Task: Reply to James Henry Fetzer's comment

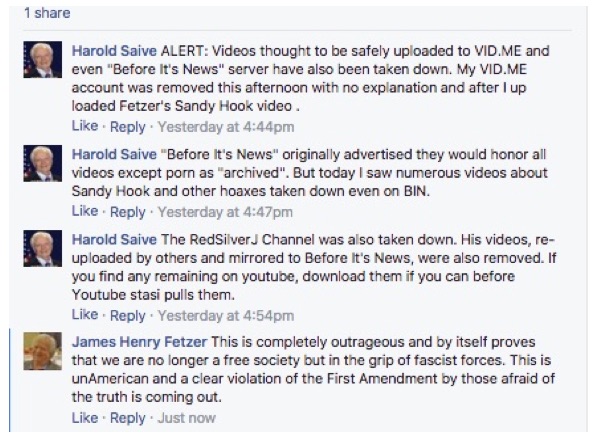Action: (128, 418)
